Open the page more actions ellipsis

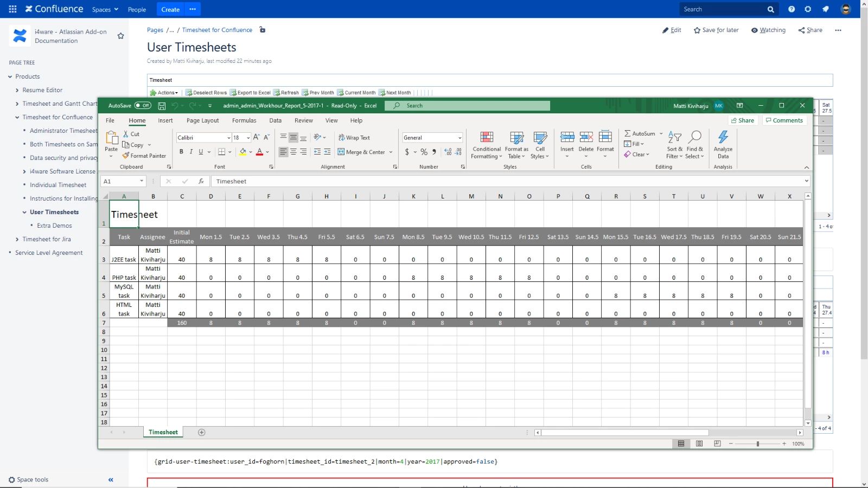(838, 30)
